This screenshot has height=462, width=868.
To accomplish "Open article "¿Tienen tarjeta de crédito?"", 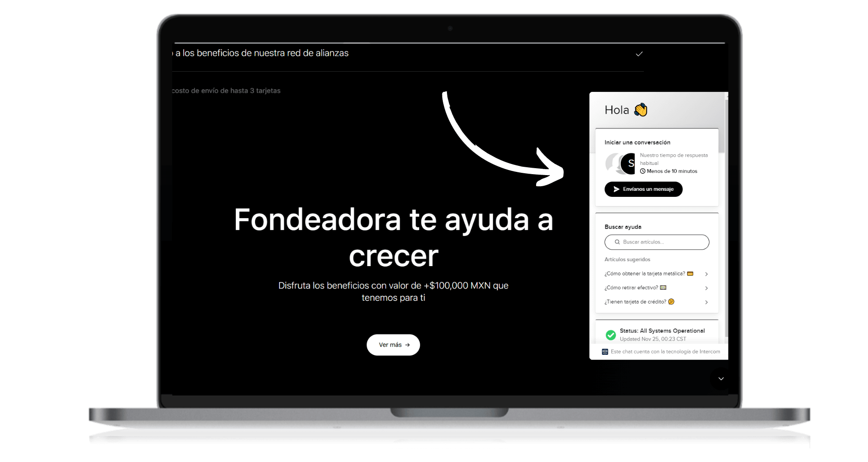I will pos(656,302).
